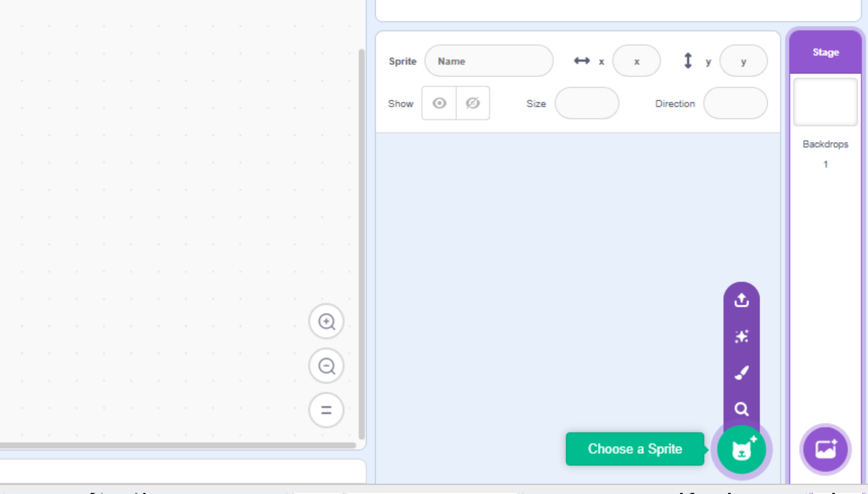Click the y position field
The width and height of the screenshot is (868, 494).
(743, 61)
